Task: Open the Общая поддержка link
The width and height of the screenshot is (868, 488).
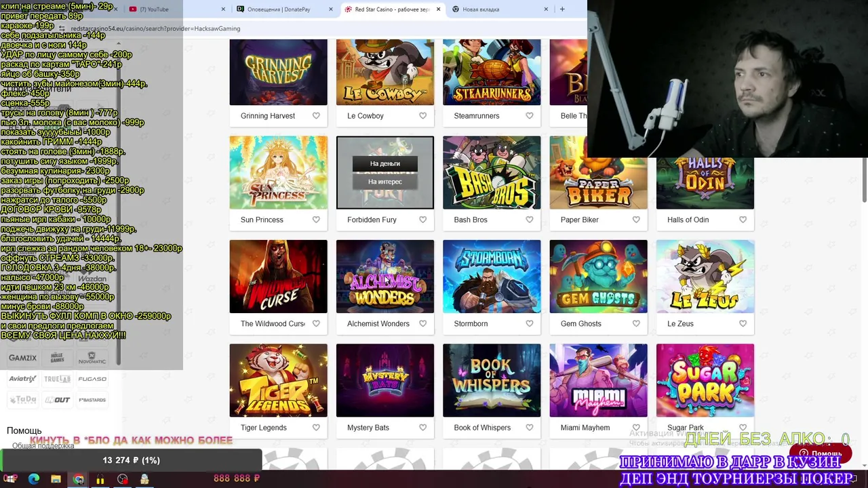Action: pos(43,445)
